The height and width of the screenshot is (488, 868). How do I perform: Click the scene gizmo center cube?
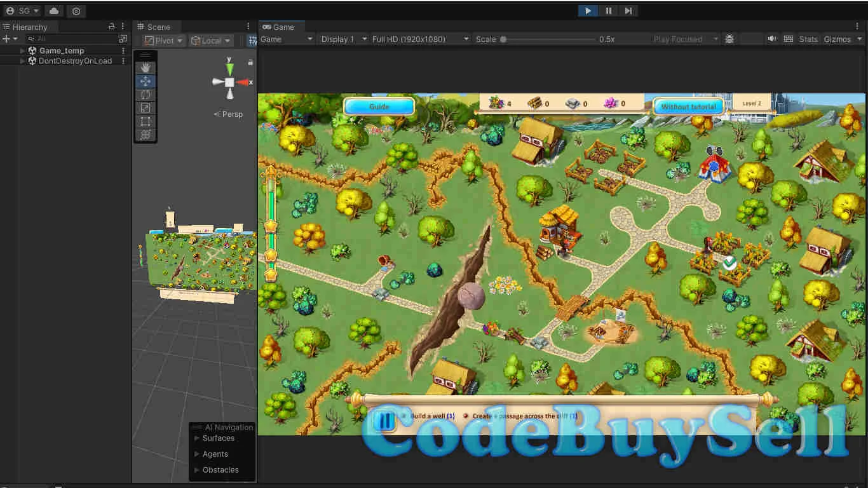click(x=229, y=82)
